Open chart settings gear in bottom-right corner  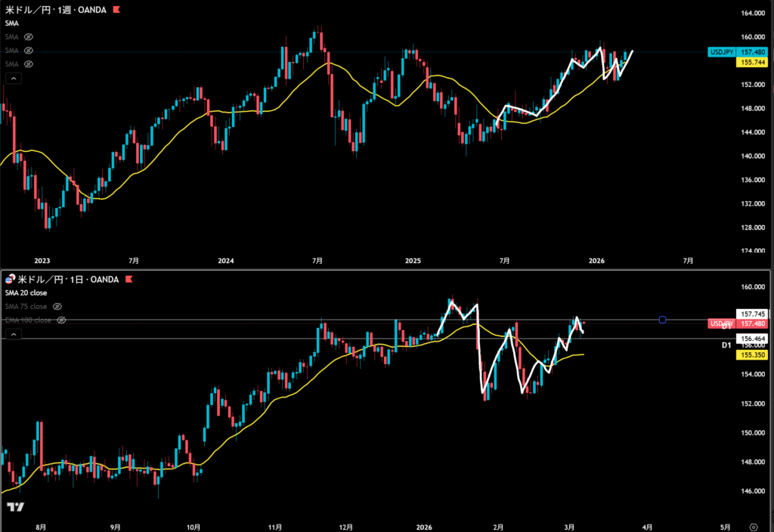753,526
